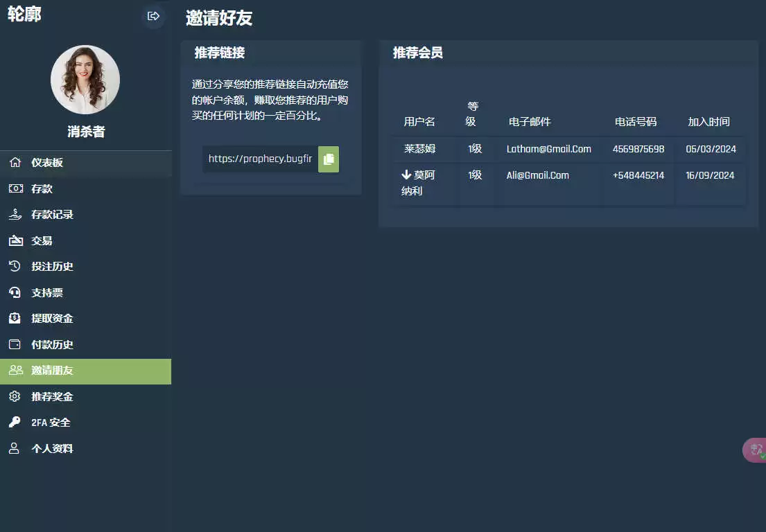Click the 存款 deposit money icon
The image size is (766, 532).
15,188
